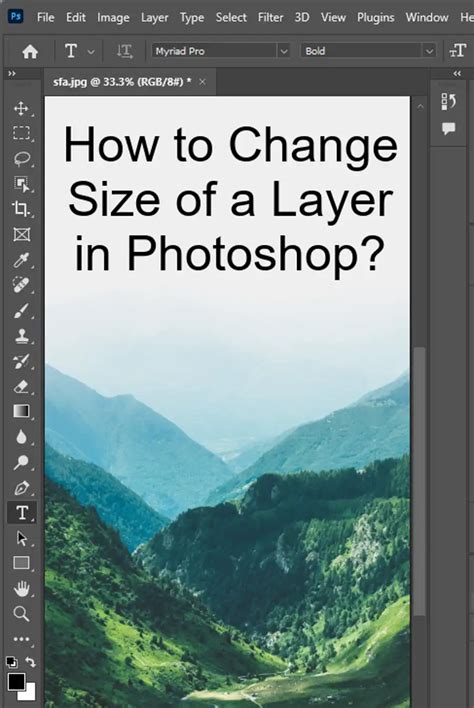Select the Eyedropper tool
The width and height of the screenshot is (474, 708).
tap(21, 260)
